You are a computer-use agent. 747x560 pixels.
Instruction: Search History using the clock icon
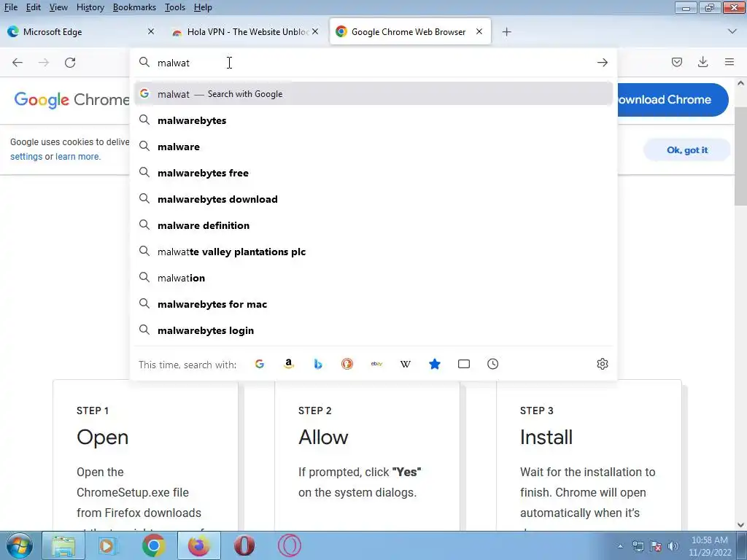[x=492, y=365]
